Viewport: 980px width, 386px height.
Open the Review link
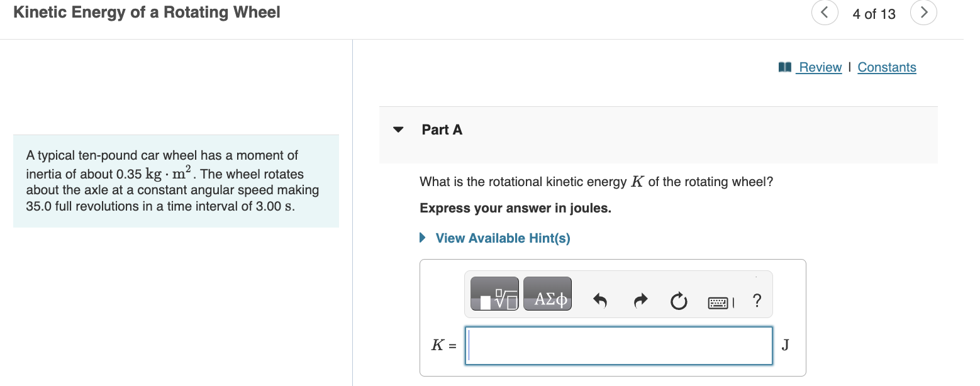tap(820, 67)
